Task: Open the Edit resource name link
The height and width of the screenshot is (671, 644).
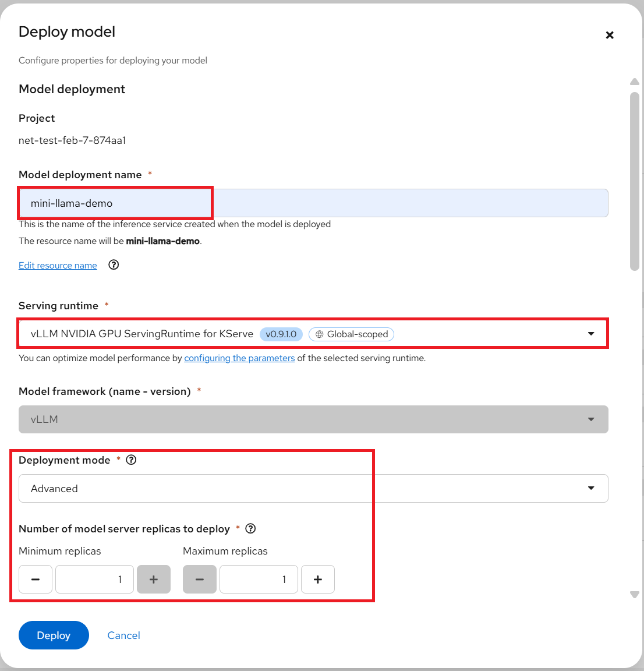Action: 58,266
